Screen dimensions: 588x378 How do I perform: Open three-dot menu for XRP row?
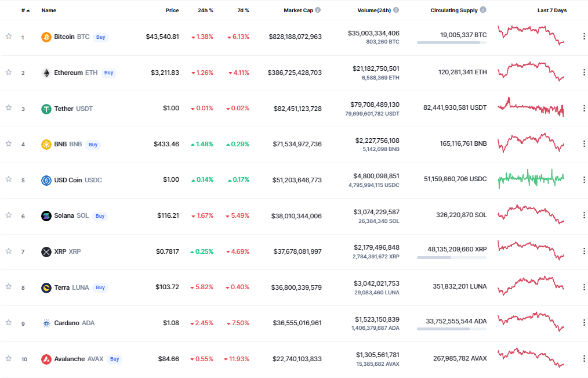pos(584,251)
